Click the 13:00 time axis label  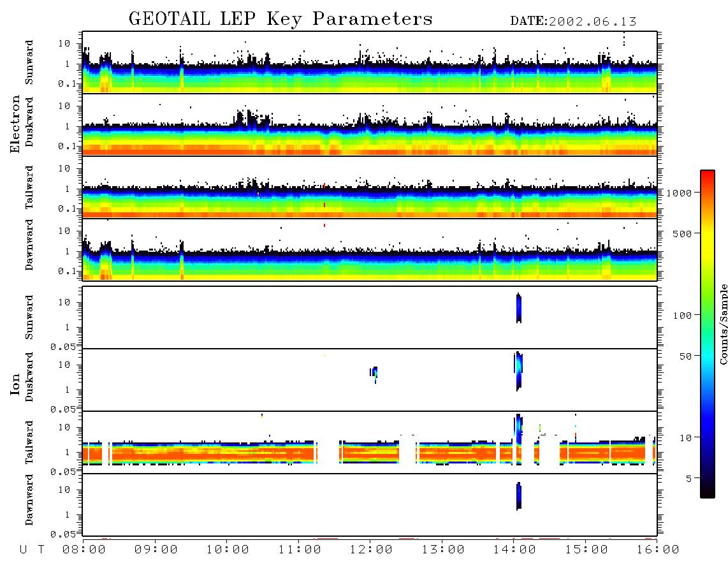[443, 550]
